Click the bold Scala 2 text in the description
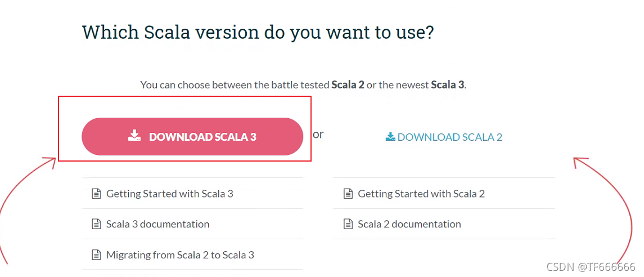This screenshot has width=644, height=277. click(348, 85)
